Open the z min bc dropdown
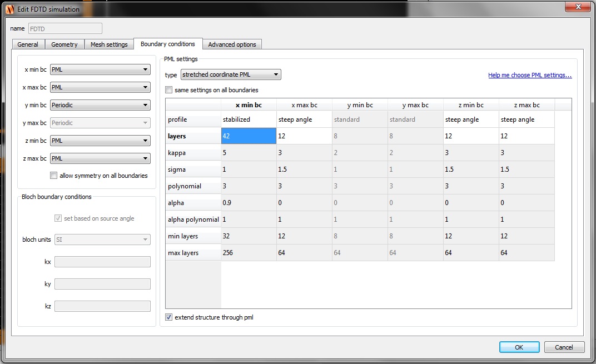This screenshot has height=364, width=596. point(100,141)
